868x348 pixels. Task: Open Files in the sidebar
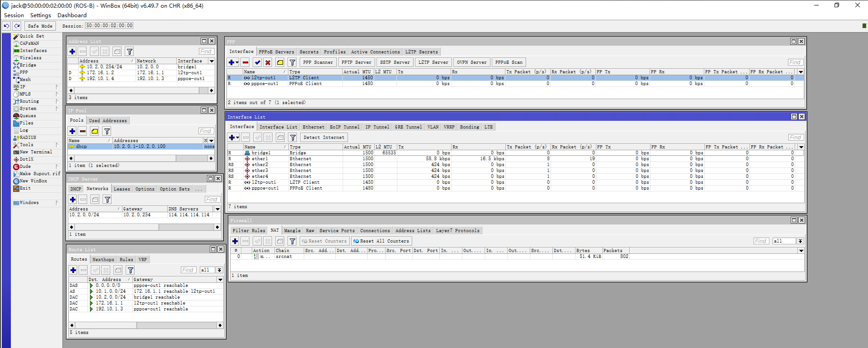(26, 123)
